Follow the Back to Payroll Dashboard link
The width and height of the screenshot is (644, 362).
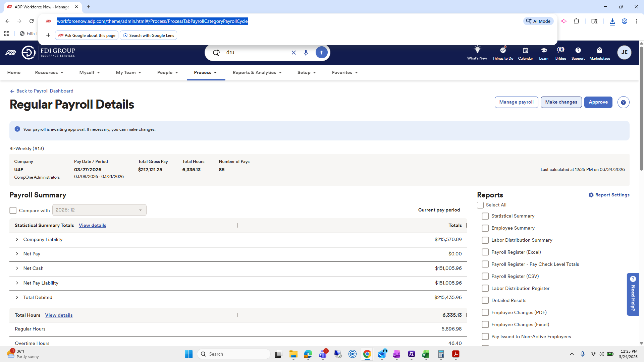[x=45, y=91]
